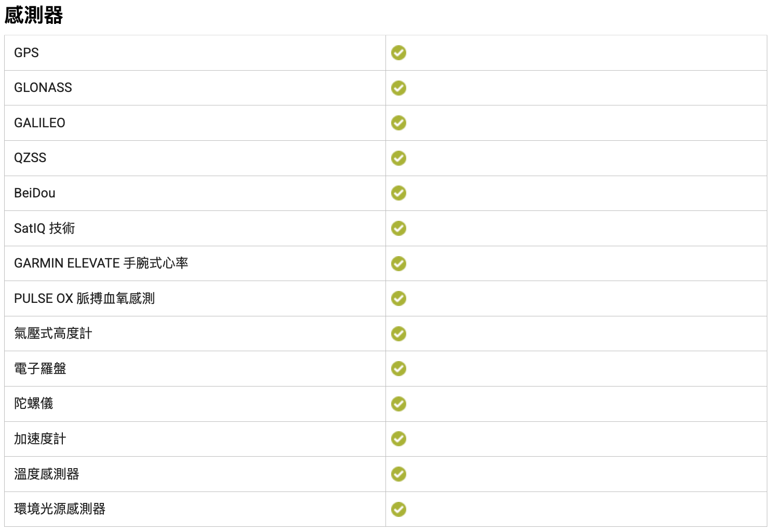Screen dimensions: 772x532
Task: Click the 感測器 section heading
Action: 34,15
